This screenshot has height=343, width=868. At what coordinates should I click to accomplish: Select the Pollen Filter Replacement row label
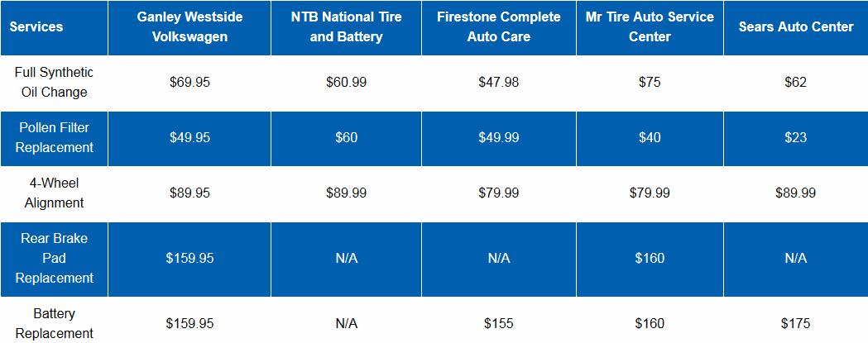pos(55,137)
